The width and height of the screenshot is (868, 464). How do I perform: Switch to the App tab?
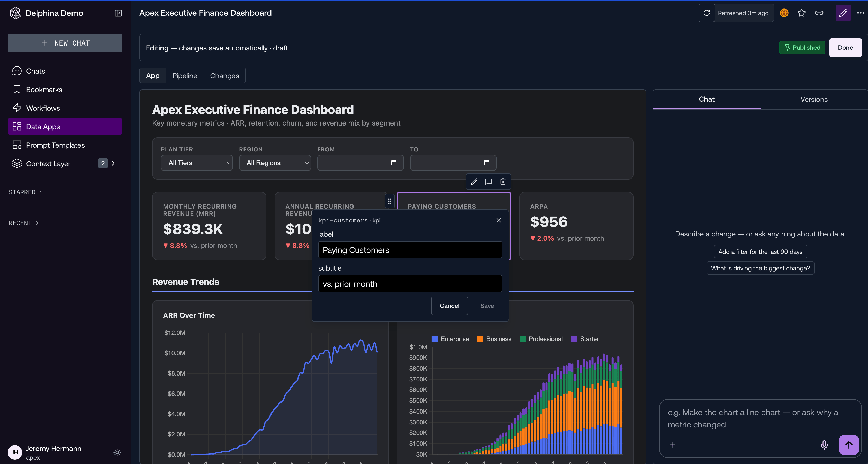point(153,75)
